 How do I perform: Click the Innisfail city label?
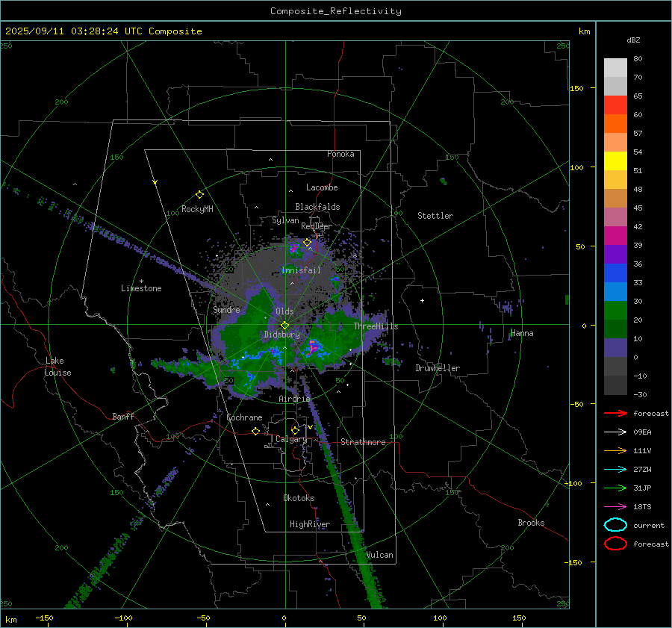pos(301,270)
